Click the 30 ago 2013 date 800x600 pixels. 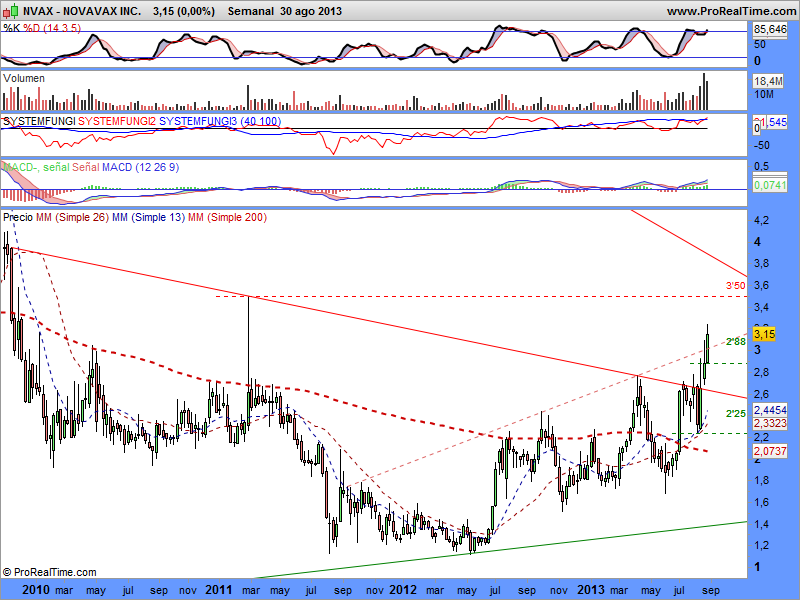tap(311, 11)
